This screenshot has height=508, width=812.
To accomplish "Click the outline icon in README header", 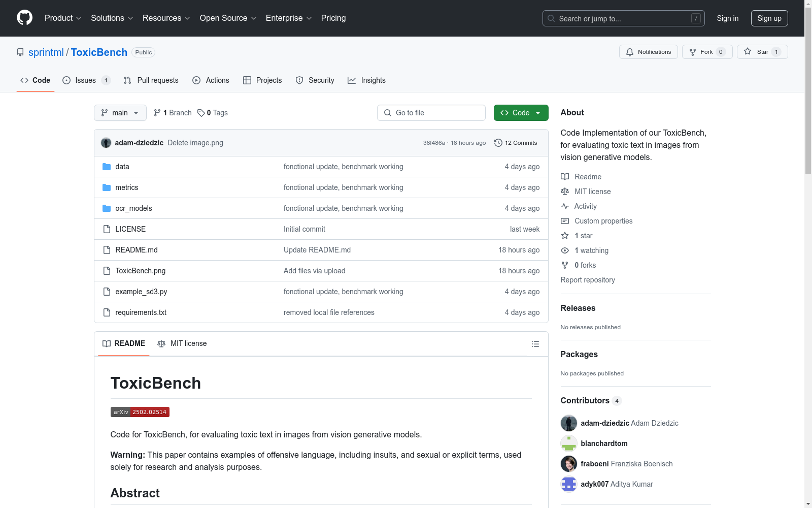I will pos(535,344).
